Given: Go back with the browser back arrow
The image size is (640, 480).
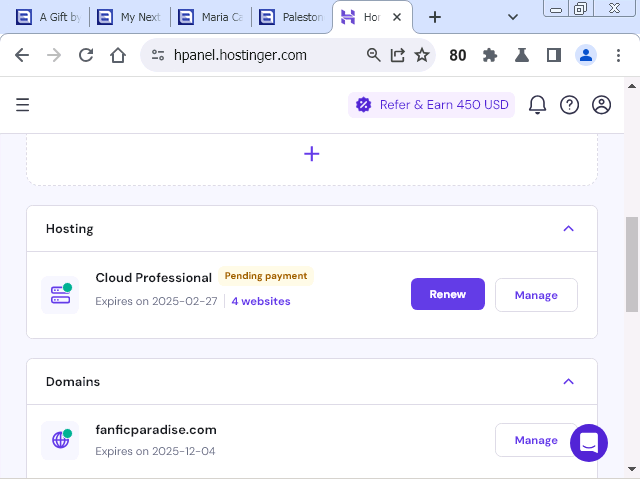Looking at the screenshot, I should tap(22, 55).
